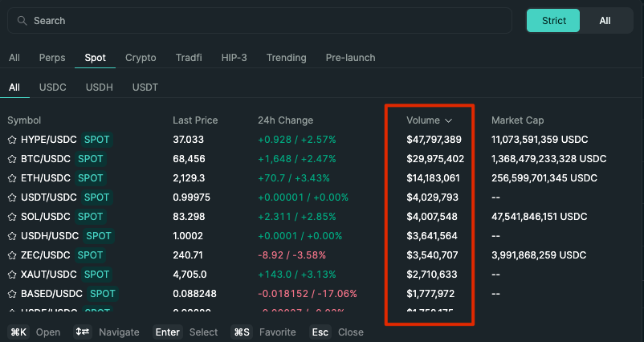Switch filter toggle to All
This screenshot has width=644, height=342.
click(605, 21)
